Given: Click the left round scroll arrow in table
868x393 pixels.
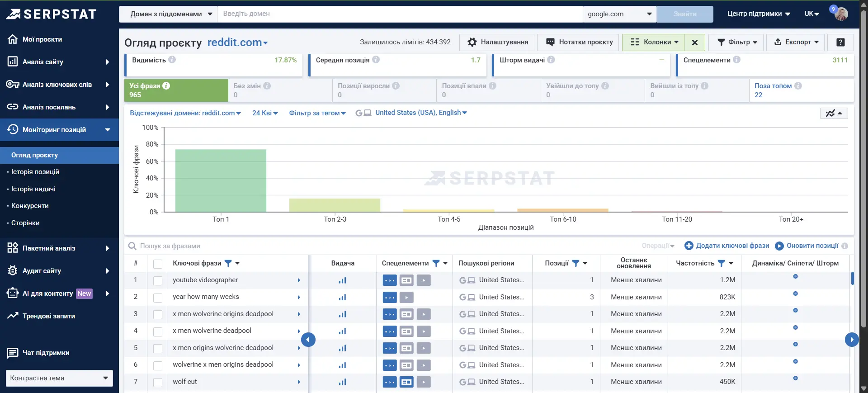Looking at the screenshot, I should click(x=308, y=340).
